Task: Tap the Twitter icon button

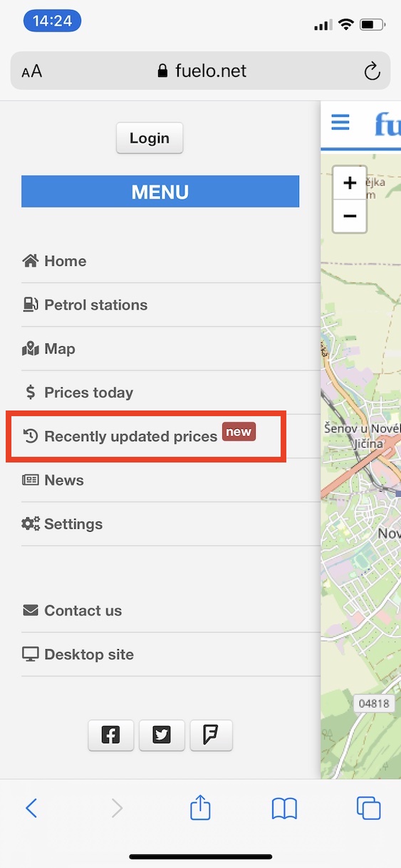Action: tap(162, 735)
